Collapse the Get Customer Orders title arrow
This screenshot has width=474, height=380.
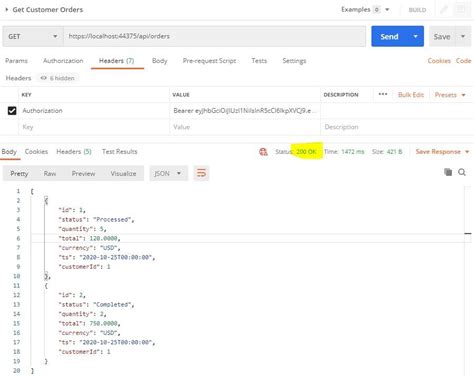tap(6, 10)
